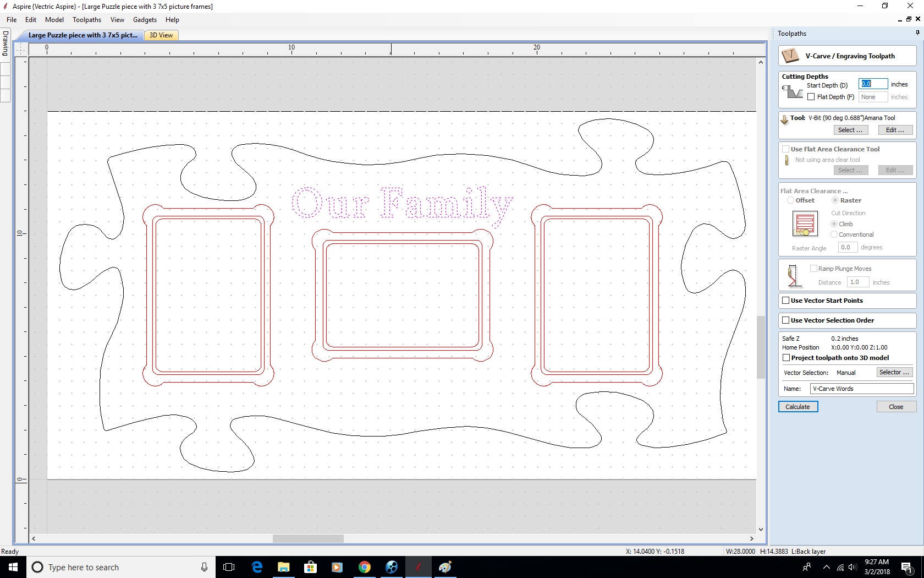Restore the inner document window
Image resolution: width=924 pixels, height=578 pixels.
[909, 19]
